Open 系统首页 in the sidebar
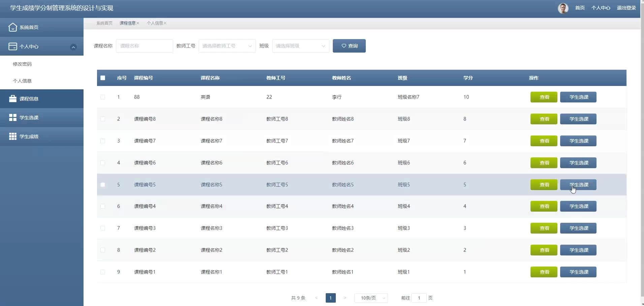 [x=42, y=27]
